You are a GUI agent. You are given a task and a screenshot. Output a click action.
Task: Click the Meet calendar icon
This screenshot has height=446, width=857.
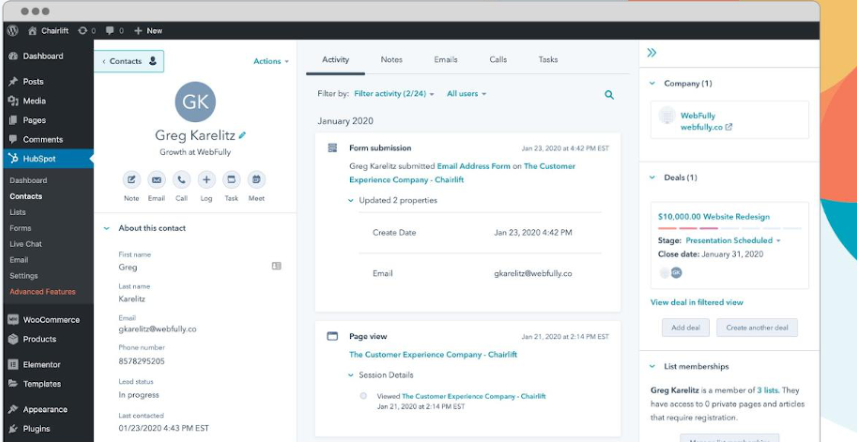(256, 179)
